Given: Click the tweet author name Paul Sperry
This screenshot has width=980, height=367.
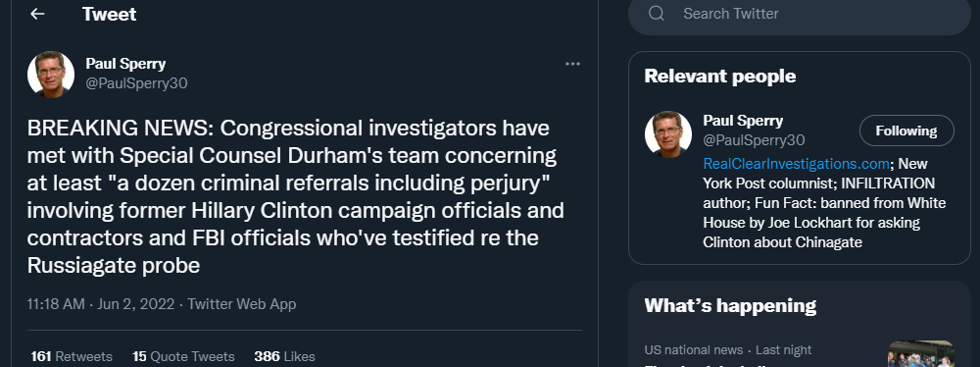Looking at the screenshot, I should click(x=125, y=64).
